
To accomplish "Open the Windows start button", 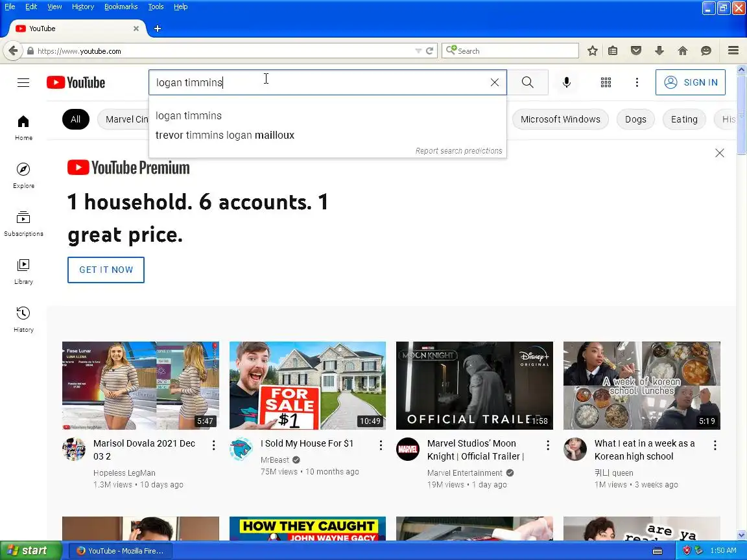I will pyautogui.click(x=30, y=550).
